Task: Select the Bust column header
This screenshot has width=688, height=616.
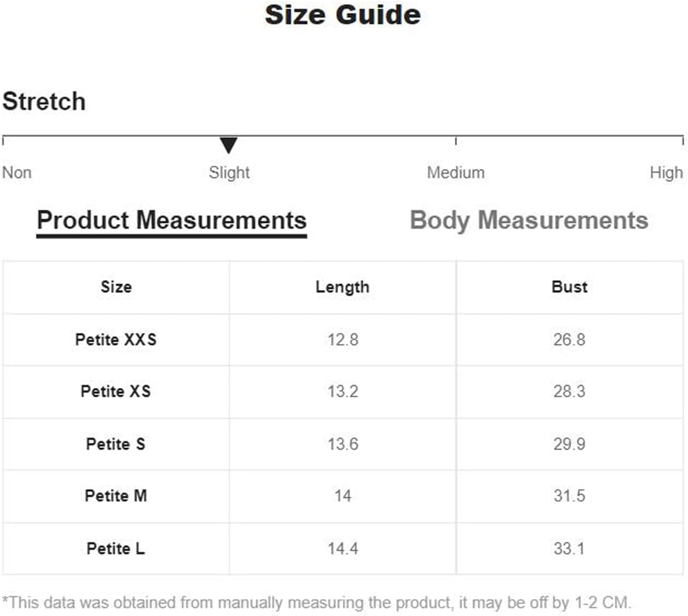Action: point(569,287)
